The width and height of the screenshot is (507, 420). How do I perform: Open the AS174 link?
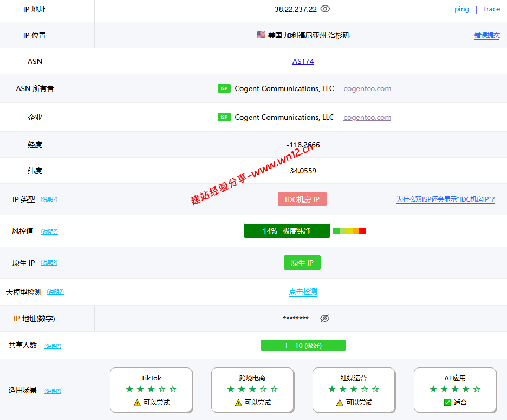coord(303,61)
